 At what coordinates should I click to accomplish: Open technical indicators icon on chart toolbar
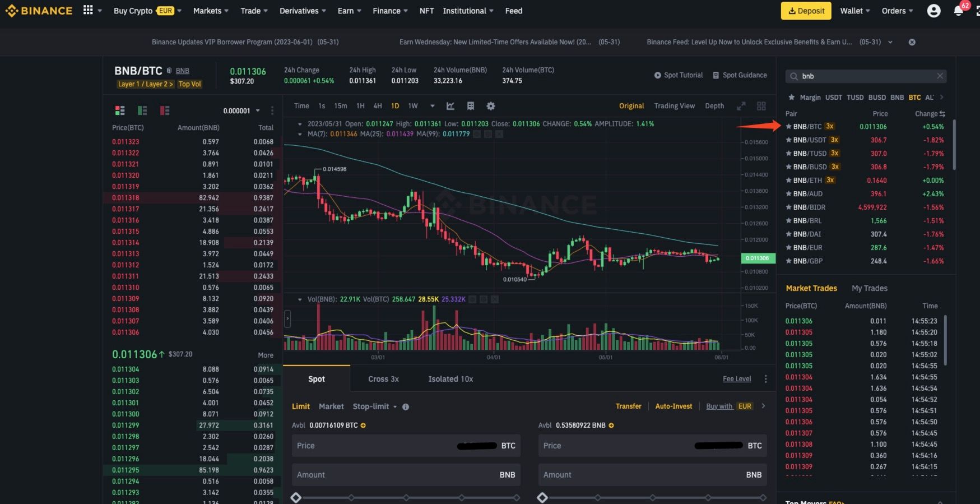(x=450, y=106)
